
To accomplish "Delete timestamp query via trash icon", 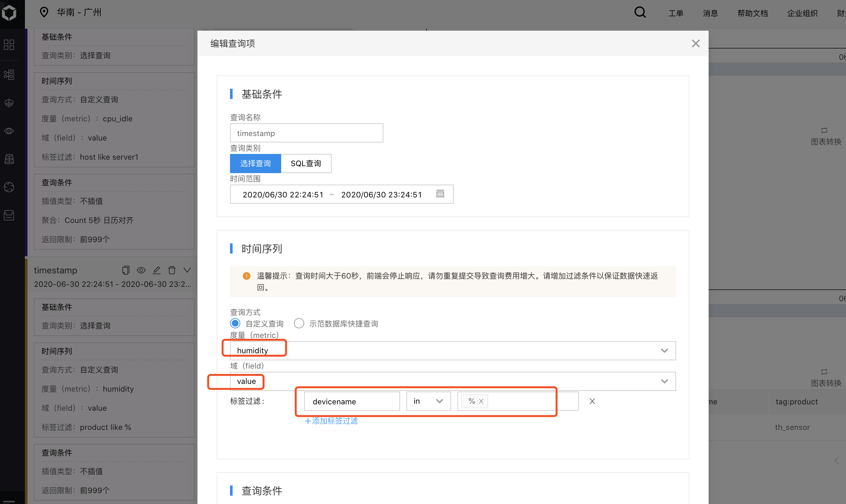I will (172, 270).
